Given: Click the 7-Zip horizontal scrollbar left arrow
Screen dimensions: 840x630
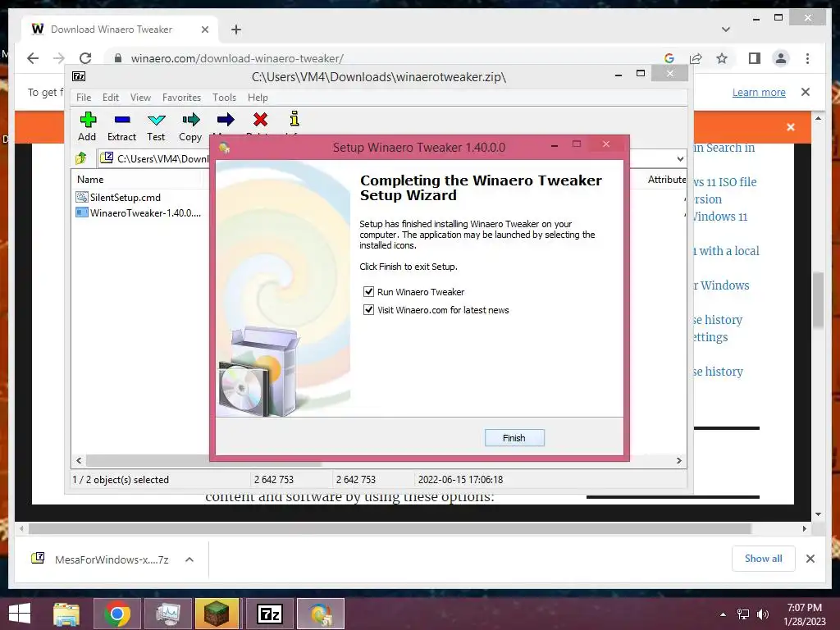Looking at the screenshot, I should (x=80, y=461).
